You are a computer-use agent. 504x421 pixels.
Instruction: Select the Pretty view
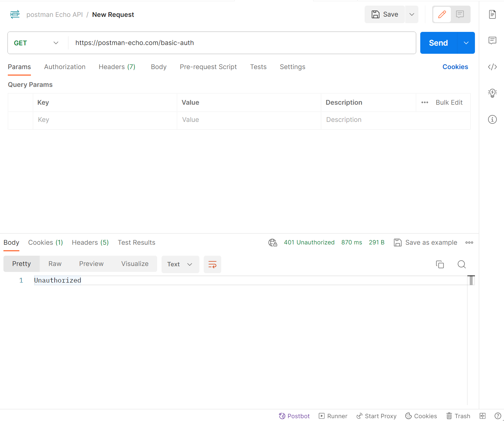pyautogui.click(x=22, y=264)
